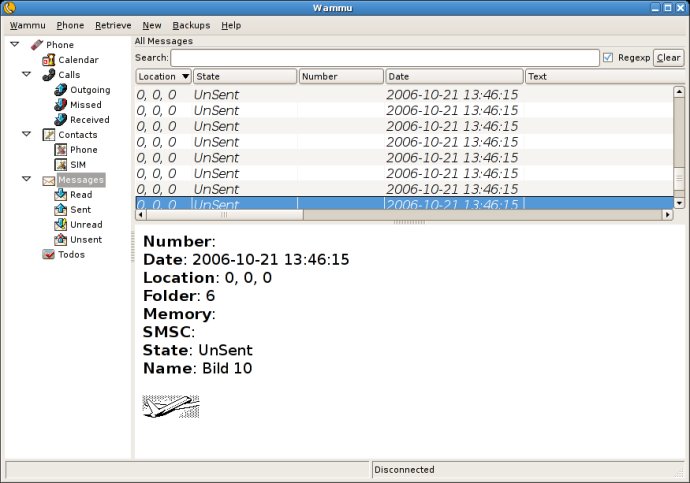Select the Missed calls icon
The height and width of the screenshot is (483, 690).
pos(60,105)
